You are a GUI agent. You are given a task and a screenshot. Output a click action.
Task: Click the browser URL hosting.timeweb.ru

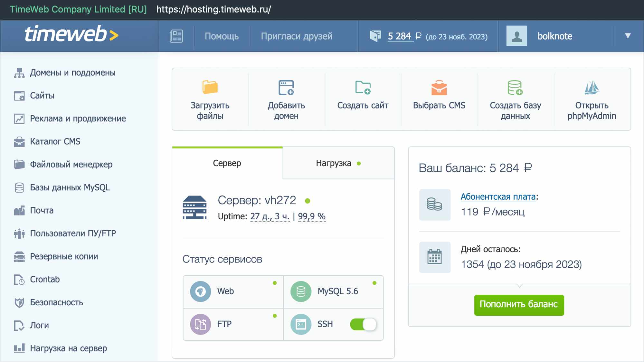pyautogui.click(x=213, y=9)
